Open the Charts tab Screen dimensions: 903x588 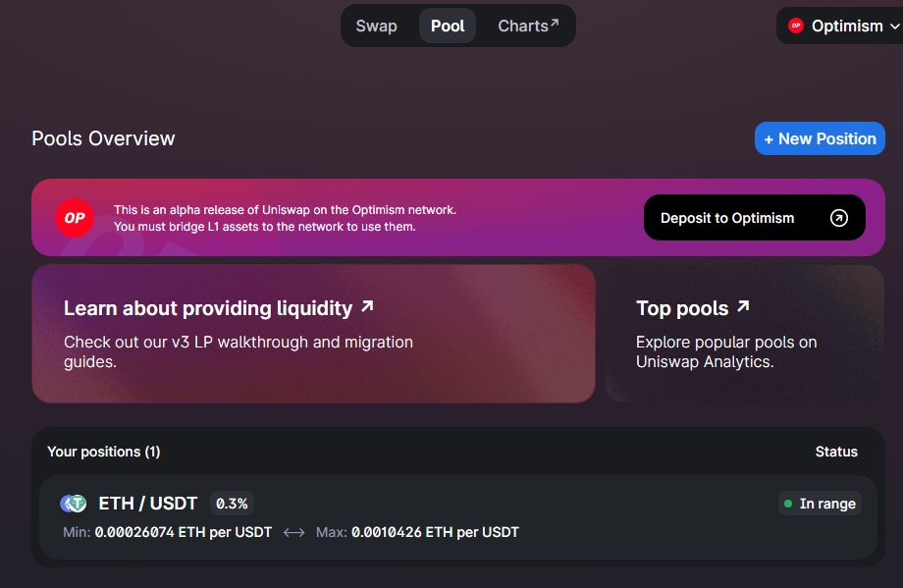pyautogui.click(x=523, y=26)
